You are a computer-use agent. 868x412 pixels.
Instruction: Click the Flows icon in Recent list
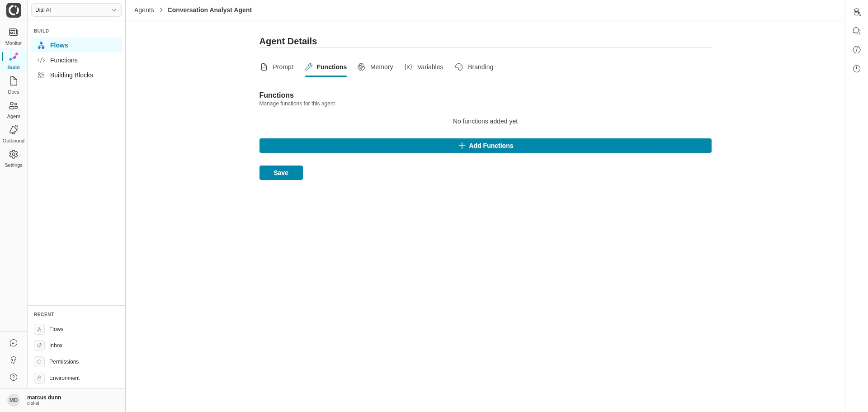point(39,329)
